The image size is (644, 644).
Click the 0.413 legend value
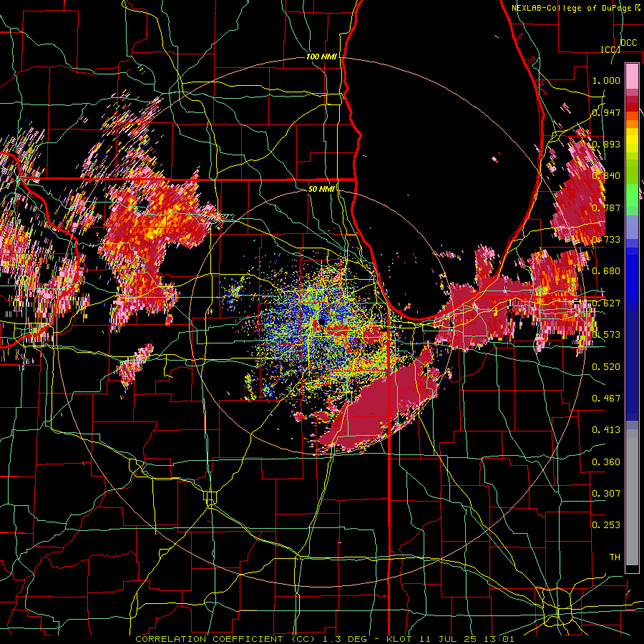[x=606, y=430]
